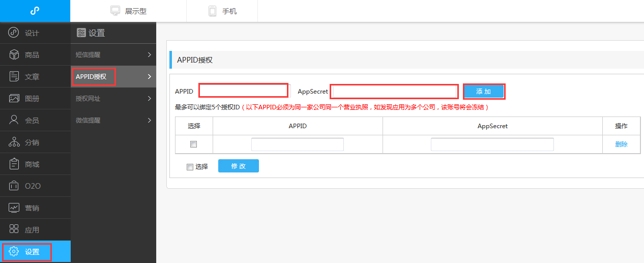The height and width of the screenshot is (263, 644).
Task: Click the monitor icon beside 展示型
Action: [115, 11]
